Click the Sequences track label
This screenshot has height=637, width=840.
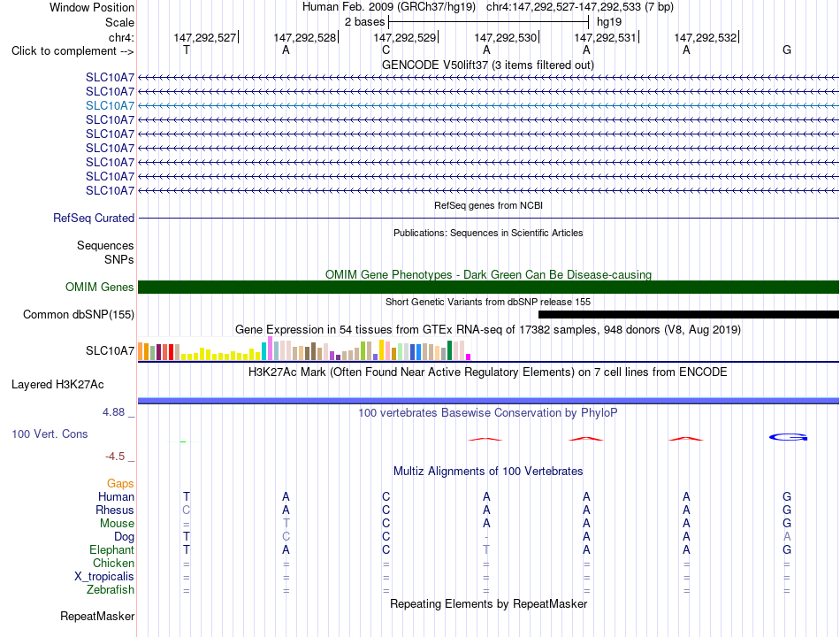tap(105, 246)
